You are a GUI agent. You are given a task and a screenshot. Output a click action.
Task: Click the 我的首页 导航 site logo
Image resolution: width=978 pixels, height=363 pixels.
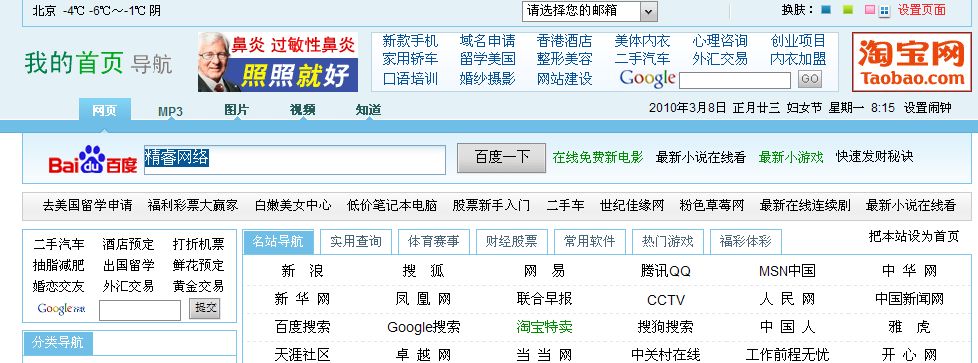pos(98,64)
